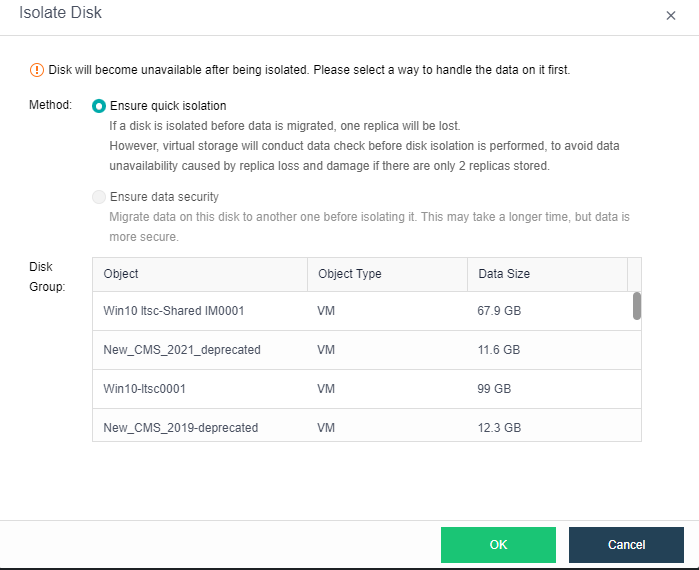The height and width of the screenshot is (570, 699).
Task: Click the 12.3 GB data size cell
Action: [498, 427]
